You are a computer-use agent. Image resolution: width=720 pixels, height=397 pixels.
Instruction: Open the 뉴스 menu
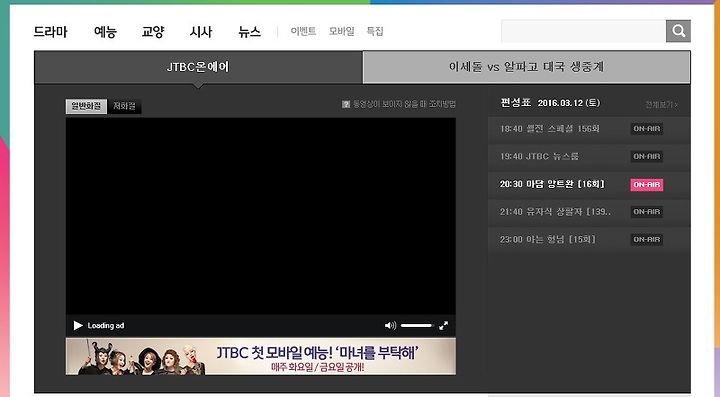[x=249, y=32]
